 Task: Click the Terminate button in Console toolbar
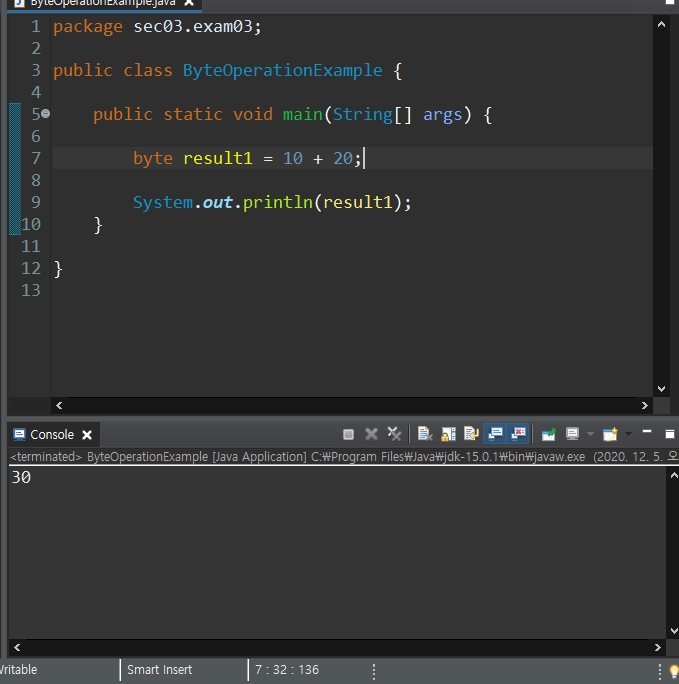pyautogui.click(x=348, y=434)
